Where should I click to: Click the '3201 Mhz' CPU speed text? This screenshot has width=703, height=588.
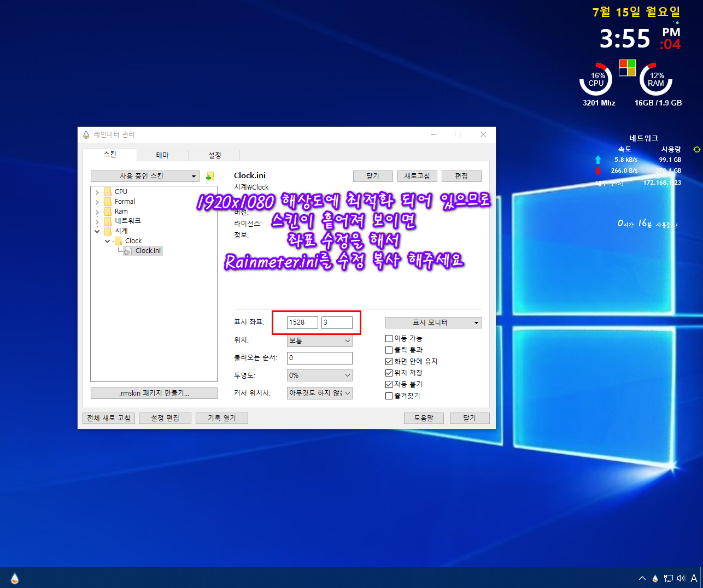[599, 103]
